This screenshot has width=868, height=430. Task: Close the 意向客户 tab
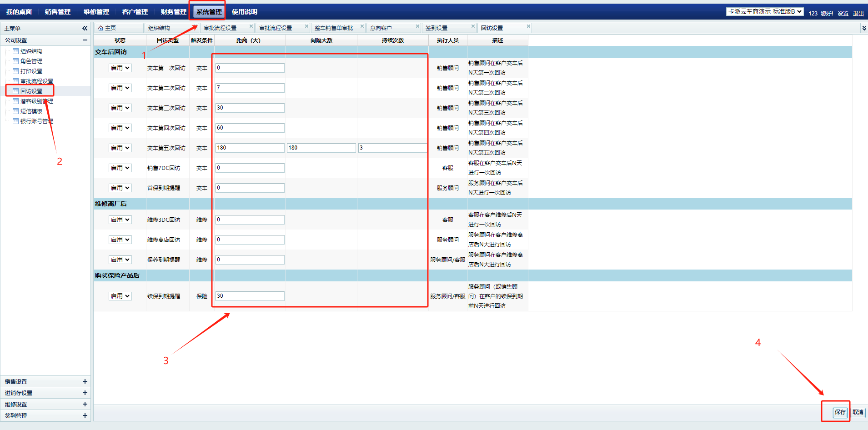point(417,26)
